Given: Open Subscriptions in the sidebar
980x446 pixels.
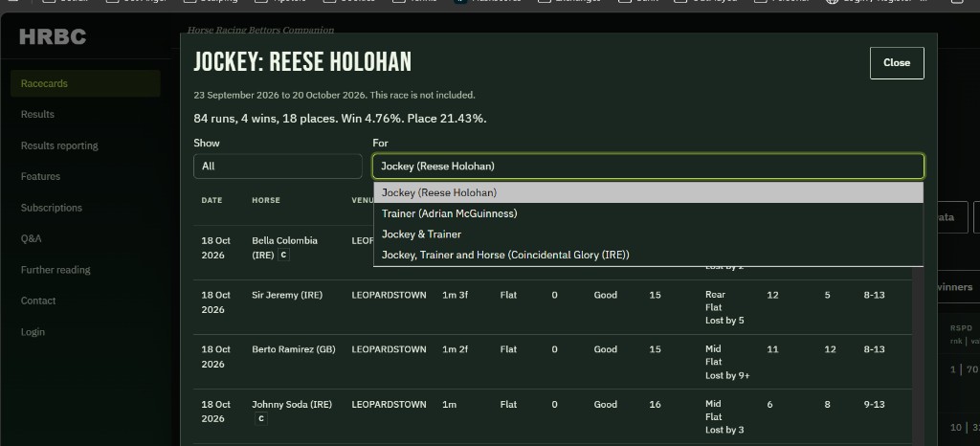Looking at the screenshot, I should click(x=52, y=208).
